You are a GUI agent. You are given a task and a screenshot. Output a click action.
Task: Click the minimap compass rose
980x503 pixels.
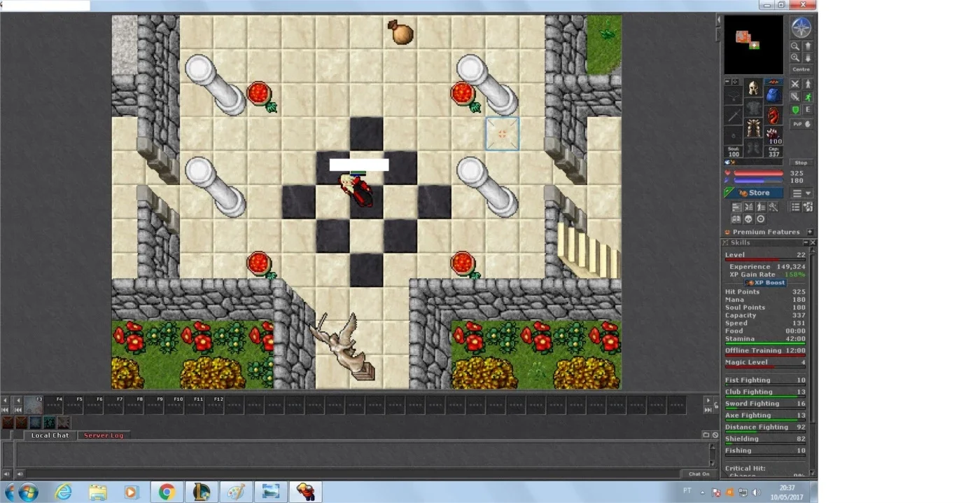801,27
